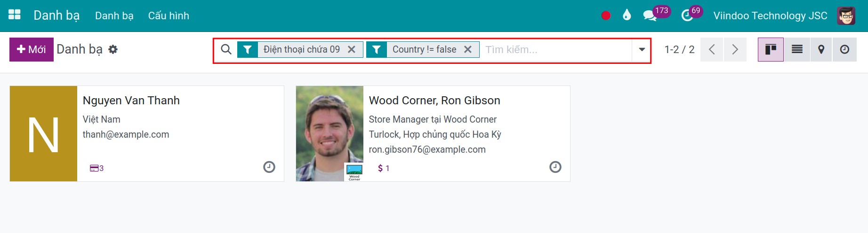Click ron.gibson76@example.com email text
The height and width of the screenshot is (233, 868).
tap(427, 149)
